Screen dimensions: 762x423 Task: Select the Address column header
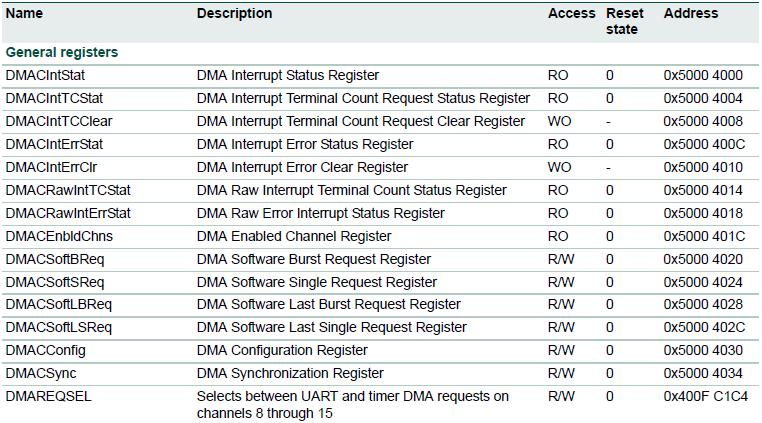691,14
